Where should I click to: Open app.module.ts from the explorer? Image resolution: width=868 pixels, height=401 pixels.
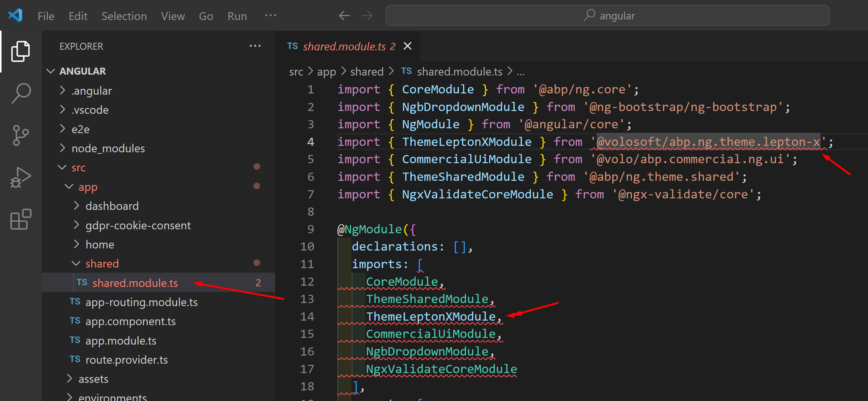pyautogui.click(x=121, y=341)
